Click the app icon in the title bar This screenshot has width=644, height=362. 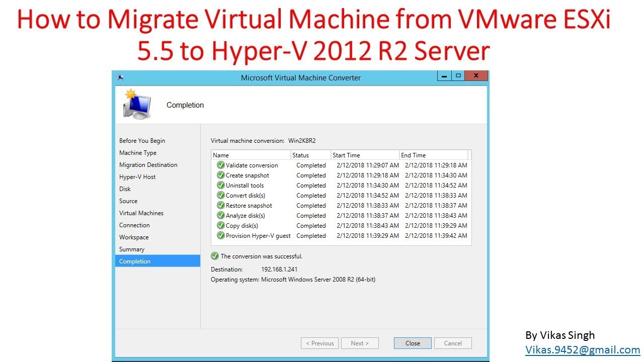pos(120,77)
